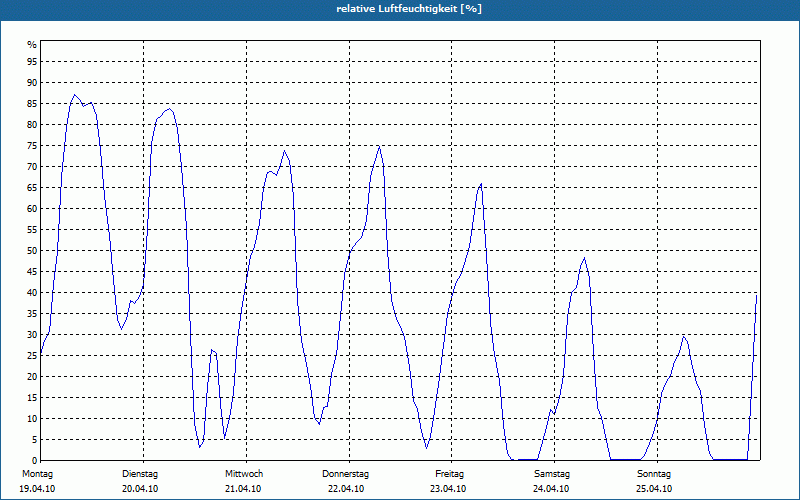The width and height of the screenshot is (800, 500).
Task: Click the y-axis value 90
Action: coord(32,82)
